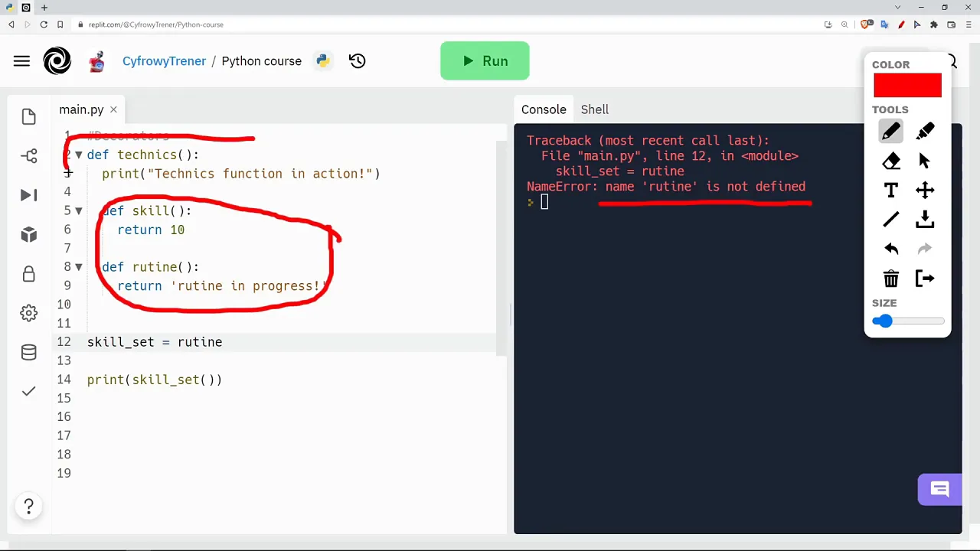Select the eraser tool
The height and width of the screenshot is (551, 980).
[x=890, y=161]
